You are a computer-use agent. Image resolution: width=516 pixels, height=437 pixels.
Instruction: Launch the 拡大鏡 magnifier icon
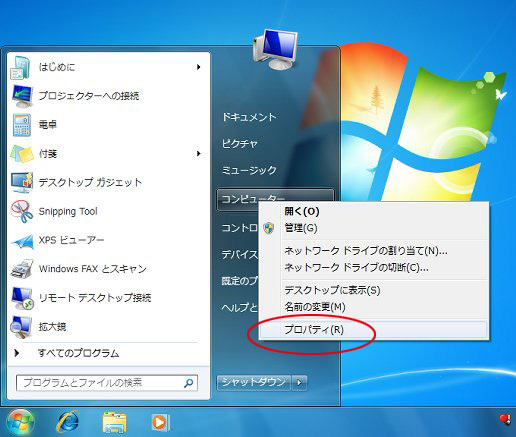coord(21,327)
